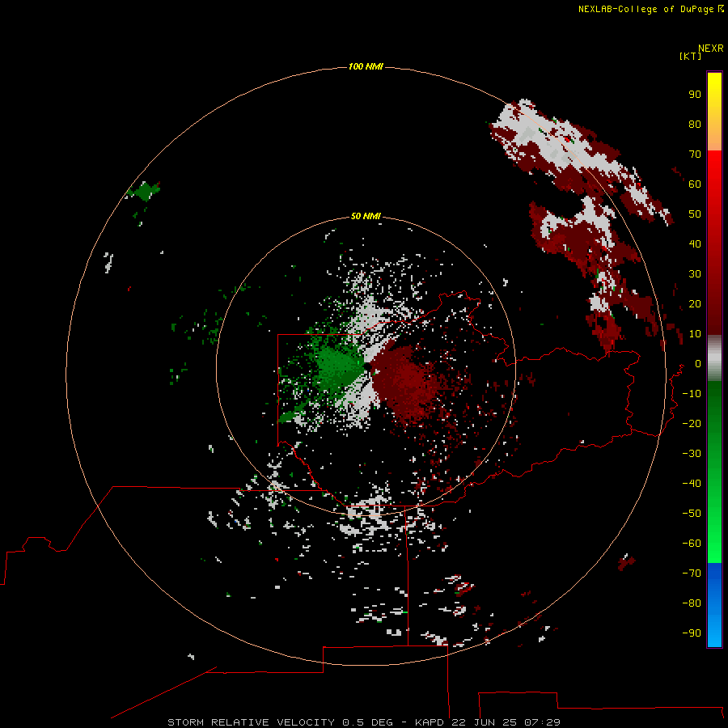Click the [KT] units label

(690, 56)
